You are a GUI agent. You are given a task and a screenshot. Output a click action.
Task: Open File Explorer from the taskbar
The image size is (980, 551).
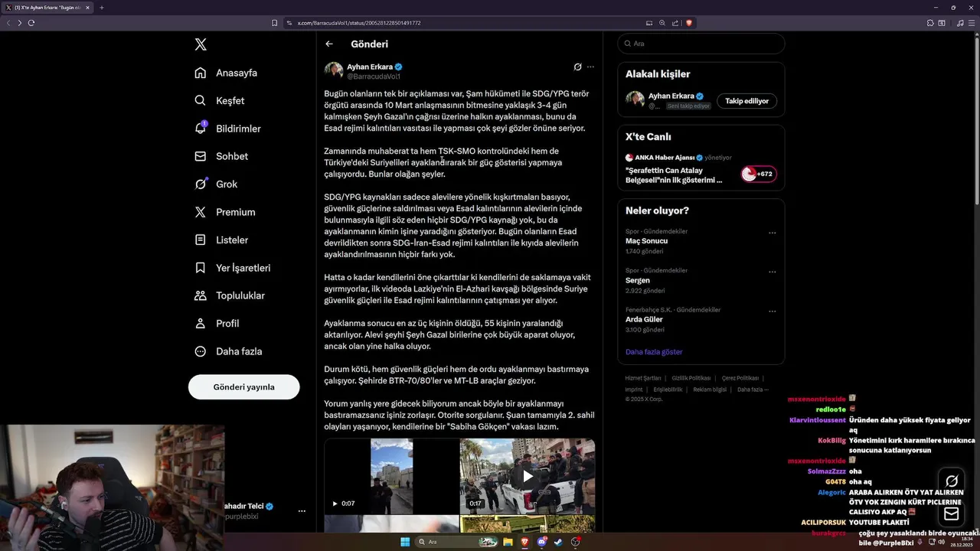pos(508,542)
